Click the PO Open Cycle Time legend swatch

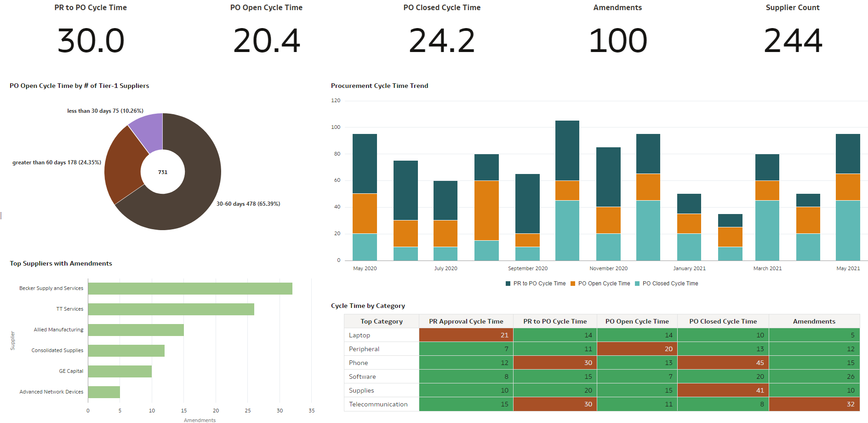click(573, 284)
